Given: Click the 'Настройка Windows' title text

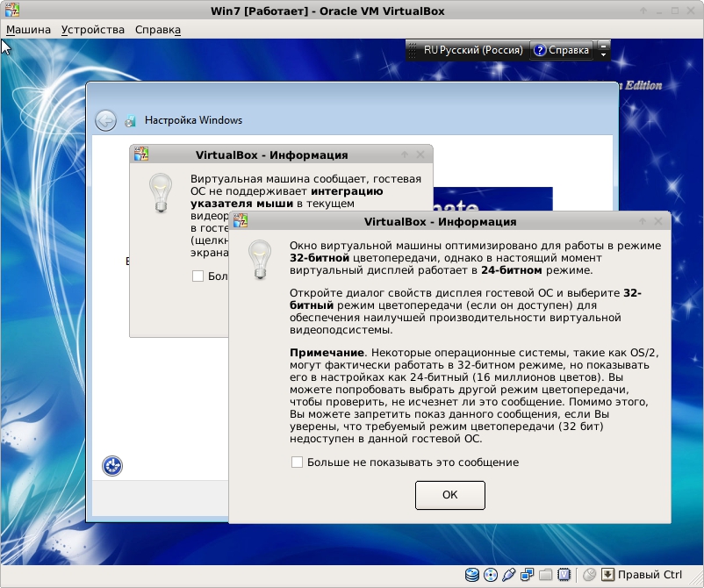Looking at the screenshot, I should [x=193, y=120].
